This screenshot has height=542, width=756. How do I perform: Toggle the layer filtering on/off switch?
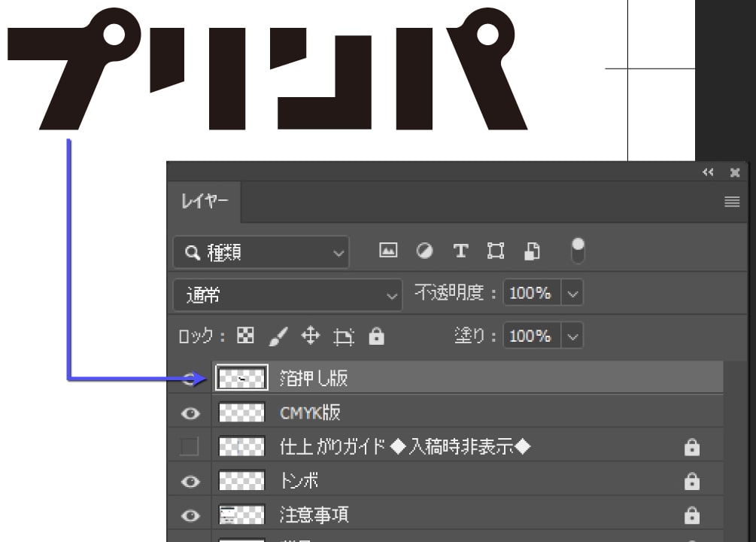[578, 251]
